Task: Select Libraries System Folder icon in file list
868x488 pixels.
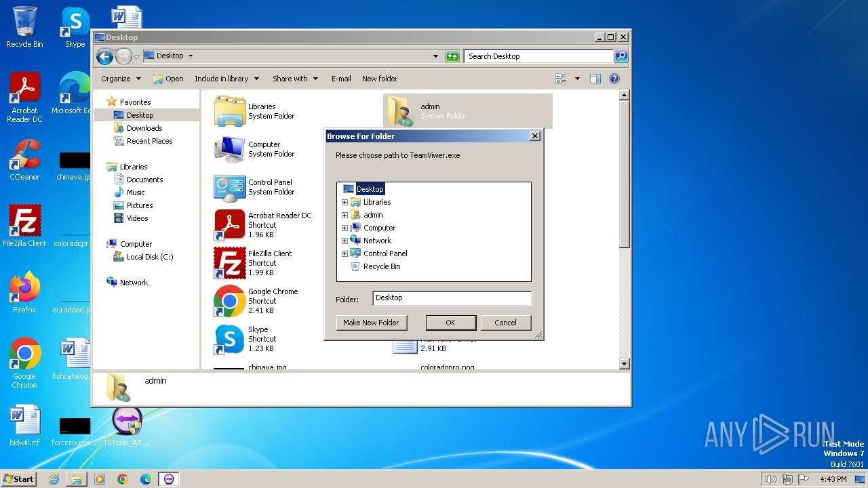Action: (229, 111)
